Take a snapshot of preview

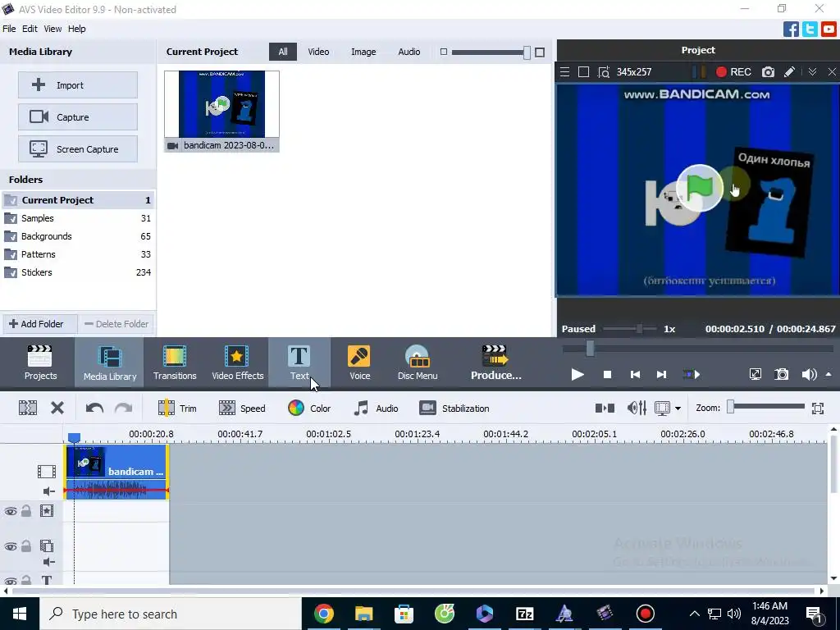click(x=782, y=374)
